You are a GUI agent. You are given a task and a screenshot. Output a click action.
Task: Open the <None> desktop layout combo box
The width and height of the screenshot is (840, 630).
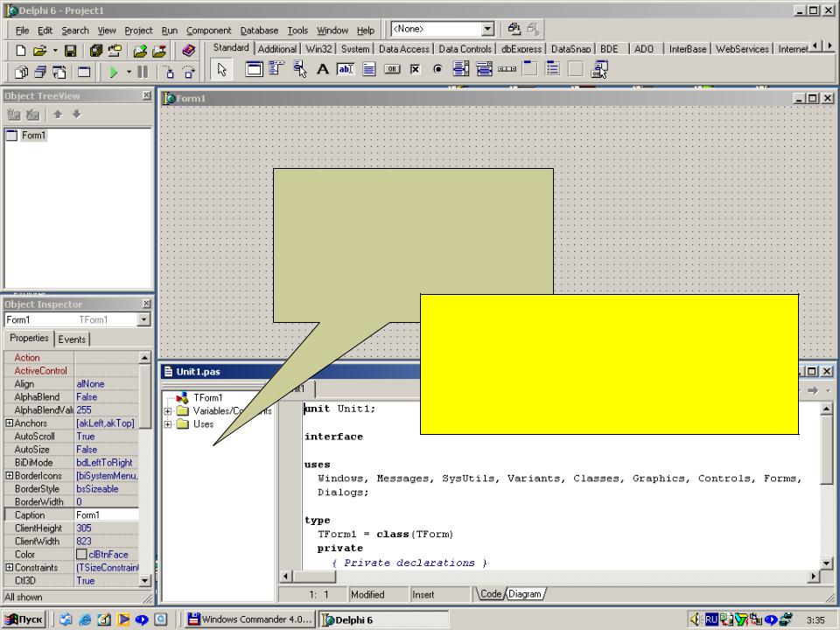pyautogui.click(x=443, y=29)
